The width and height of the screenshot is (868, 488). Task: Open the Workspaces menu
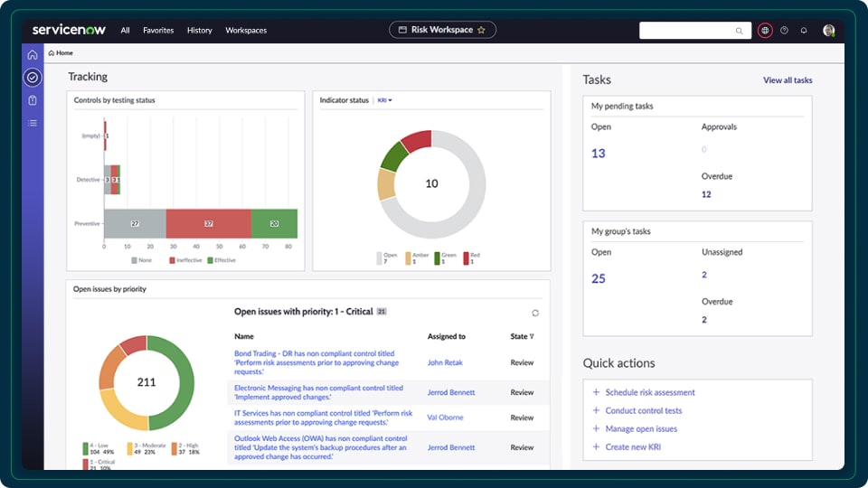click(246, 30)
